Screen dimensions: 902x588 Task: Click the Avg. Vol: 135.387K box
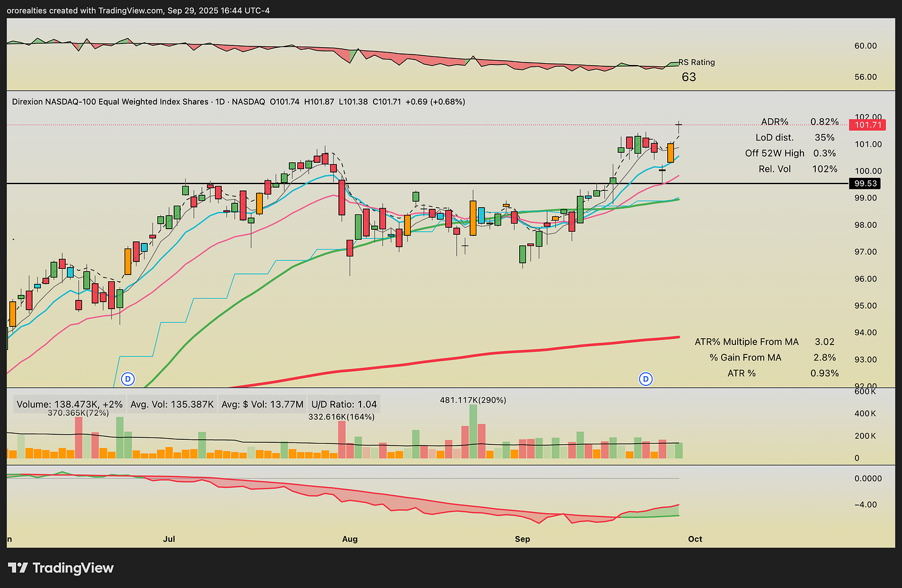coord(172,404)
